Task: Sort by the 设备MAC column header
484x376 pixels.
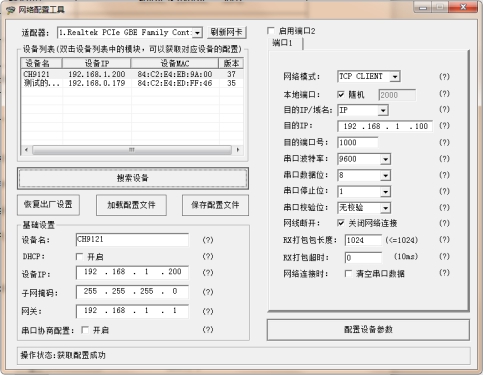Action: pyautogui.click(x=175, y=63)
